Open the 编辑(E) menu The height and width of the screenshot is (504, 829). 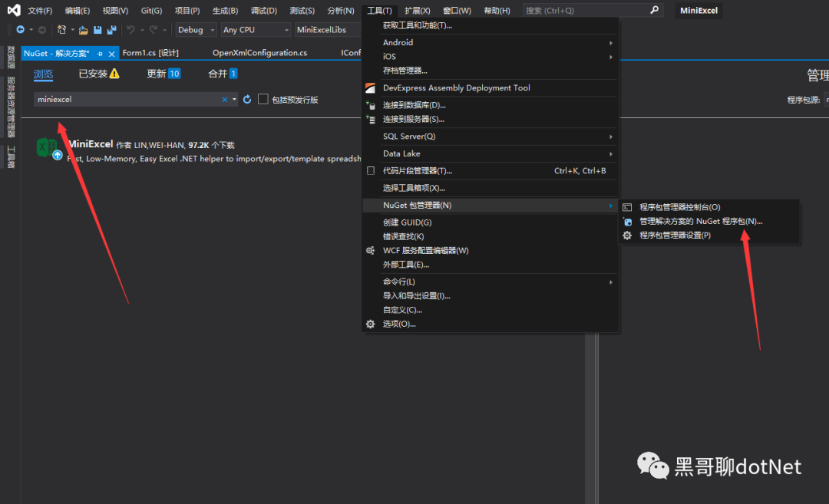click(78, 11)
